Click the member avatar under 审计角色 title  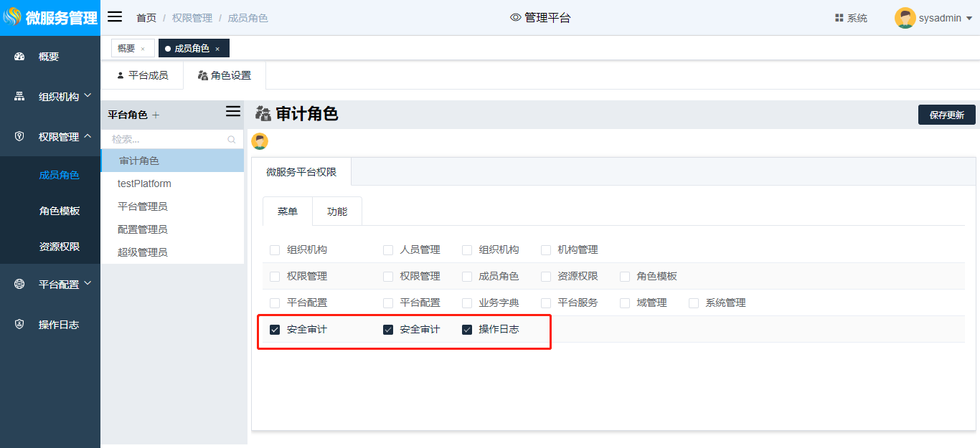point(260,141)
